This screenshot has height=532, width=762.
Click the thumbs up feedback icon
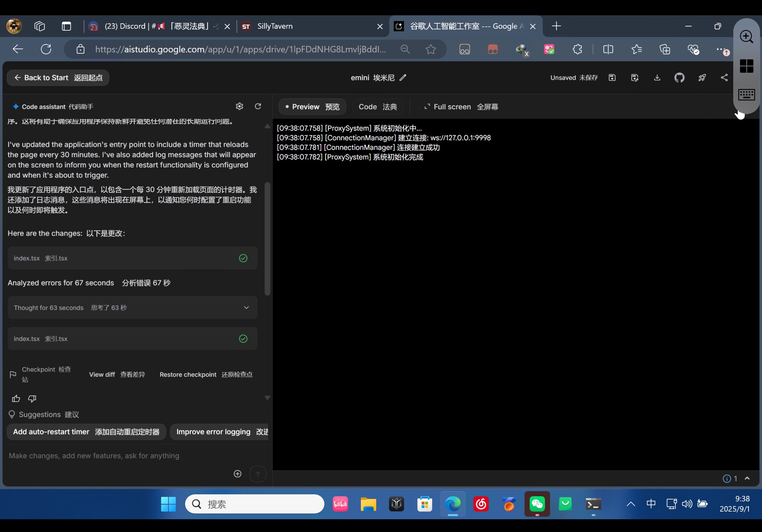coord(16,398)
